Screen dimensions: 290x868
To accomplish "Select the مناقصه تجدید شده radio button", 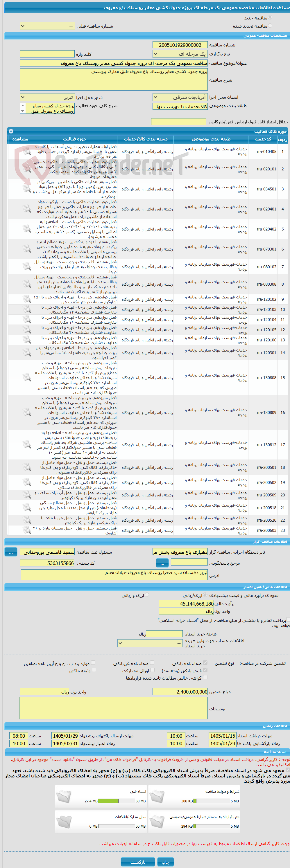I will tap(270, 26).
